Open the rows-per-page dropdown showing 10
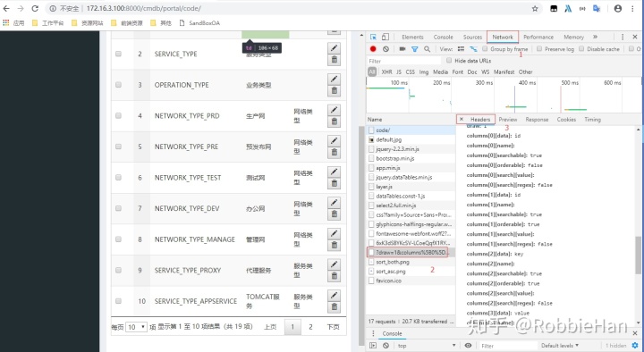Screen dimensions: 644x352 click(x=136, y=327)
